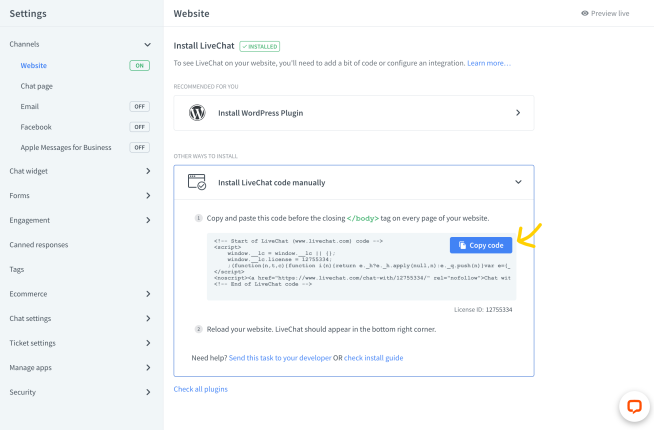This screenshot has width=654, height=430.
Task: Toggle the Email channel OFF switch
Action: click(139, 106)
